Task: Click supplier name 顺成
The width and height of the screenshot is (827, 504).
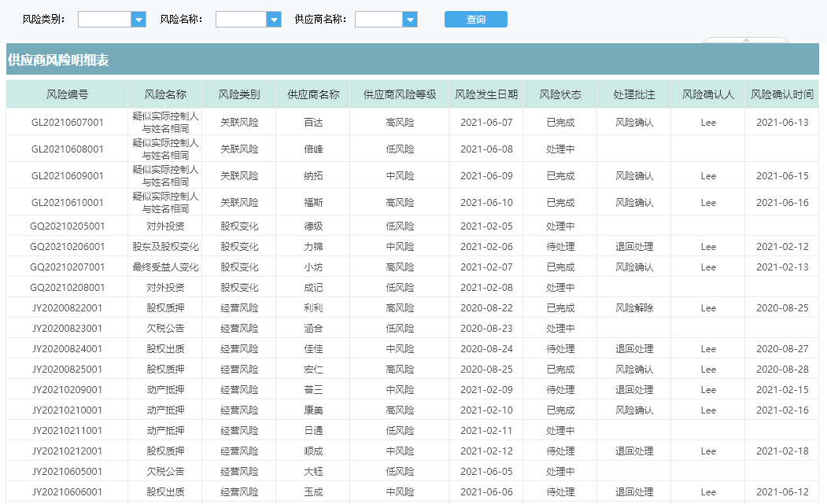Action: (x=313, y=451)
